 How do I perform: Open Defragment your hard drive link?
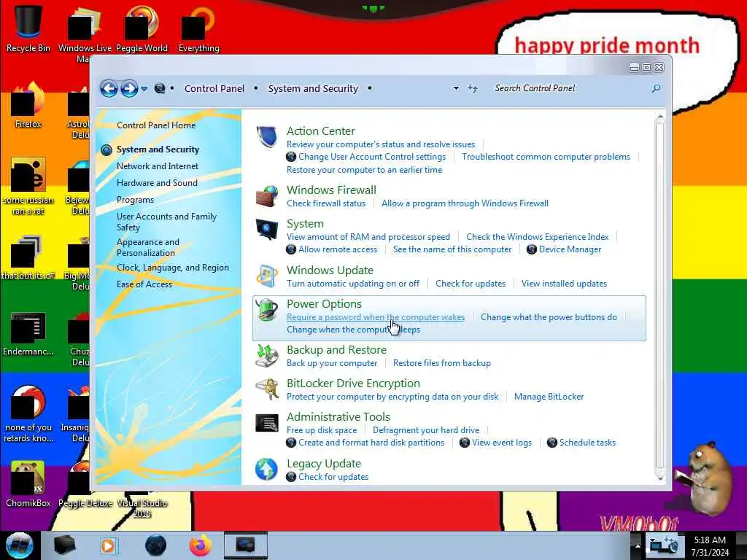(x=426, y=430)
